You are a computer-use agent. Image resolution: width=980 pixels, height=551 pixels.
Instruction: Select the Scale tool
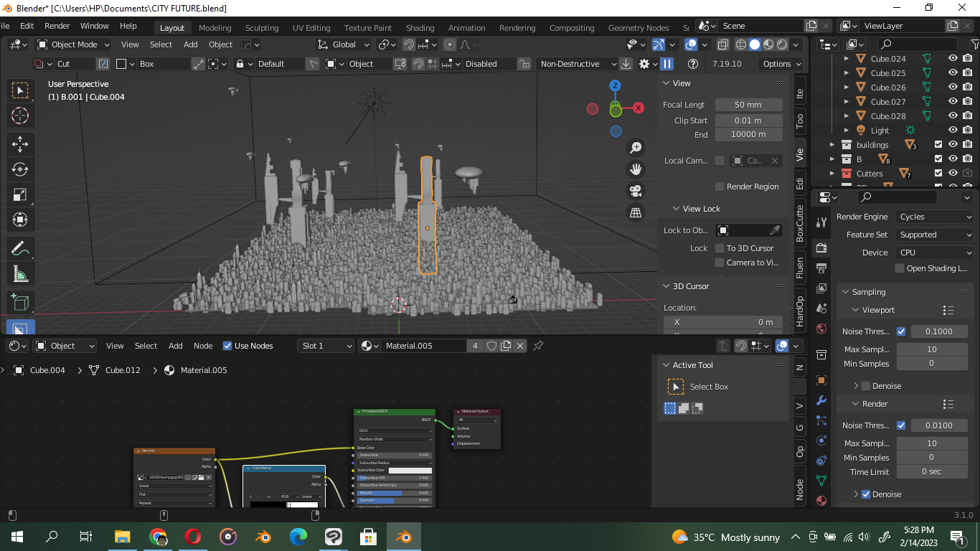click(20, 194)
